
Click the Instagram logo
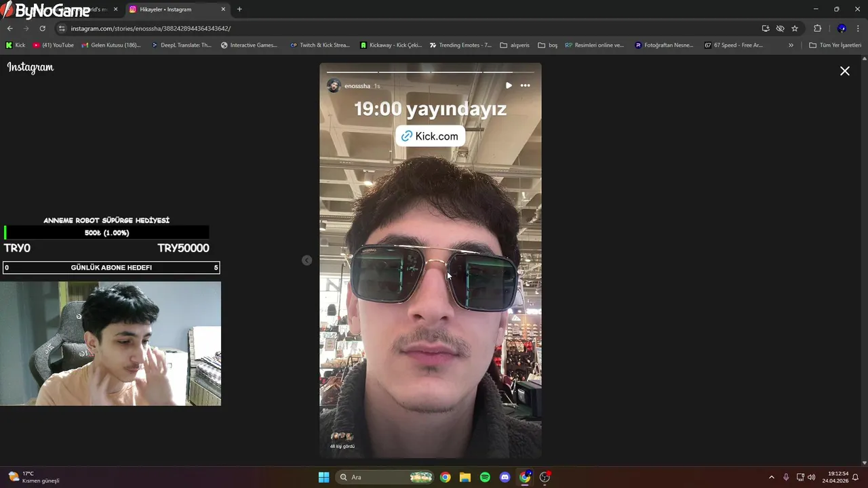31,68
